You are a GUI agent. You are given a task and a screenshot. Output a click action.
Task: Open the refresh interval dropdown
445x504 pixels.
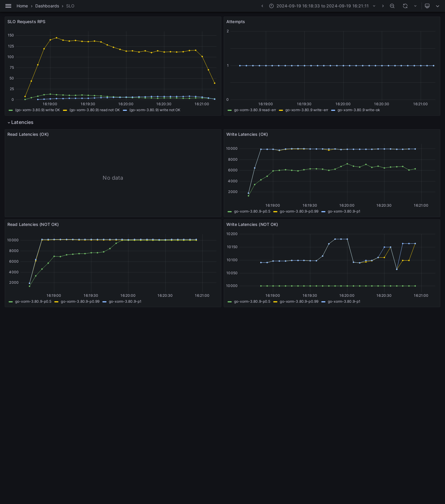[x=415, y=6]
